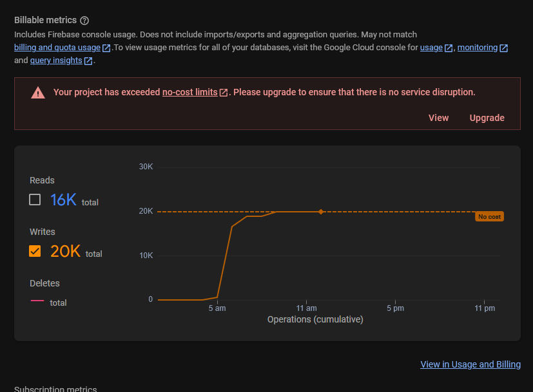Click the orange diamond marker on the chart

[321, 212]
